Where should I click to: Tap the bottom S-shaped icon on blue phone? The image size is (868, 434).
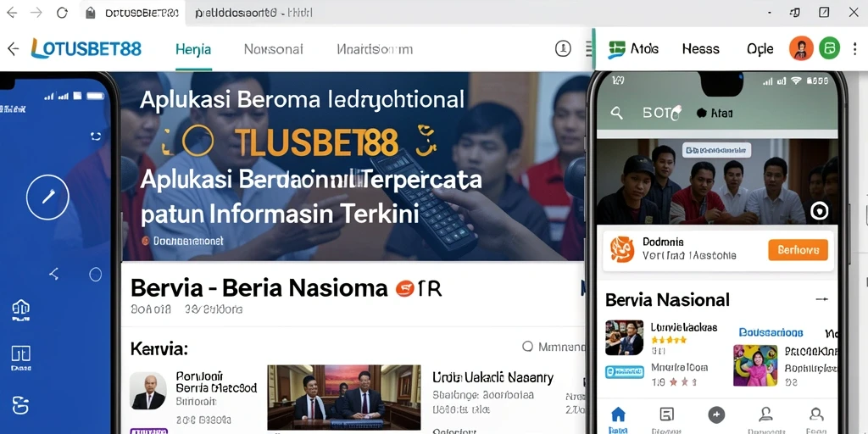(x=20, y=405)
